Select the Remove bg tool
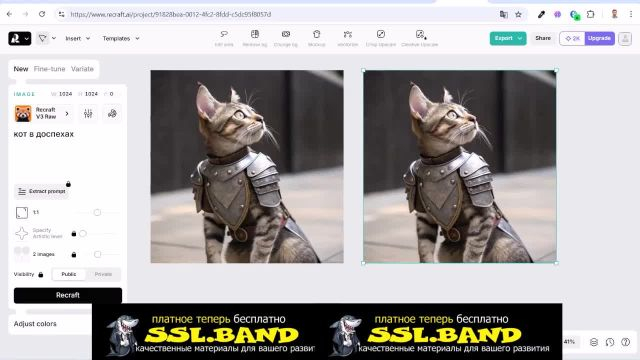640x360 pixels. 255,38
